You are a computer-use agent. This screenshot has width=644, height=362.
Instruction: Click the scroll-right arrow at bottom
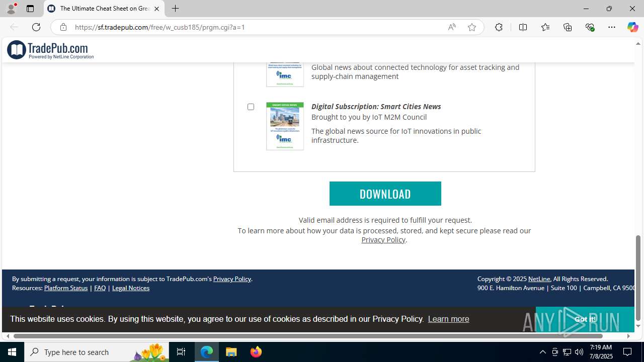(x=628, y=336)
